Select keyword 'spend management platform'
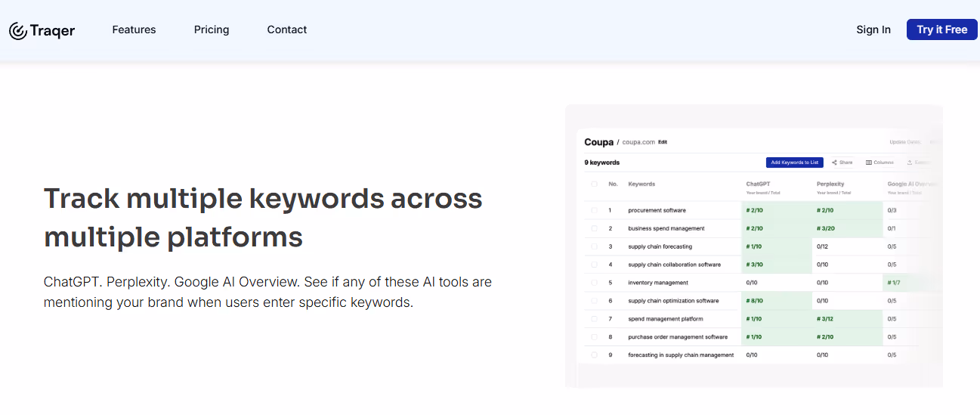980x415 pixels. (x=665, y=319)
